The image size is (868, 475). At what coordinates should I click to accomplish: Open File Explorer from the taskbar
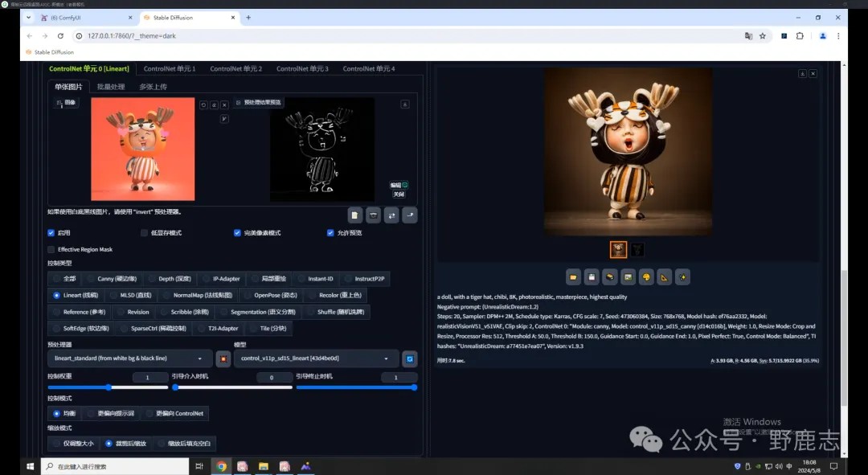(264, 466)
